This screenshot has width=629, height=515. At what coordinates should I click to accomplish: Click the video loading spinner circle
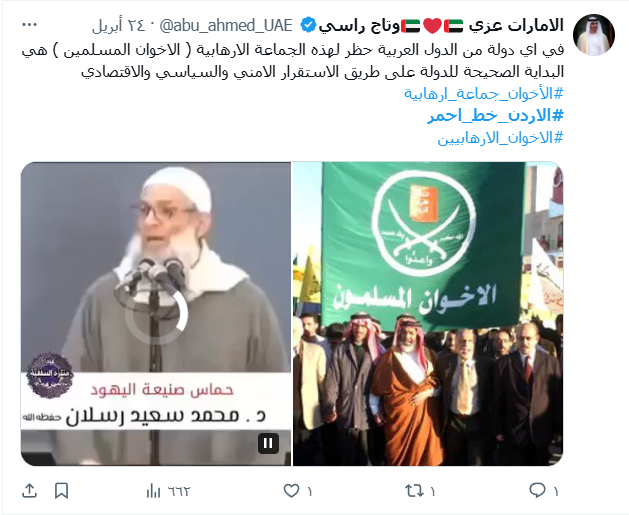pos(156,314)
